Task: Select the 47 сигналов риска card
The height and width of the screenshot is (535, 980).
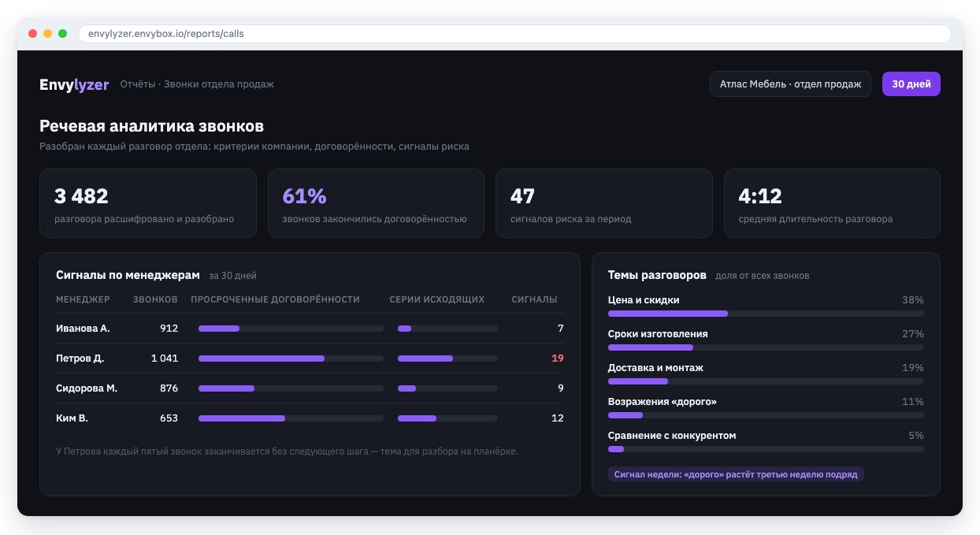Action: tap(603, 203)
